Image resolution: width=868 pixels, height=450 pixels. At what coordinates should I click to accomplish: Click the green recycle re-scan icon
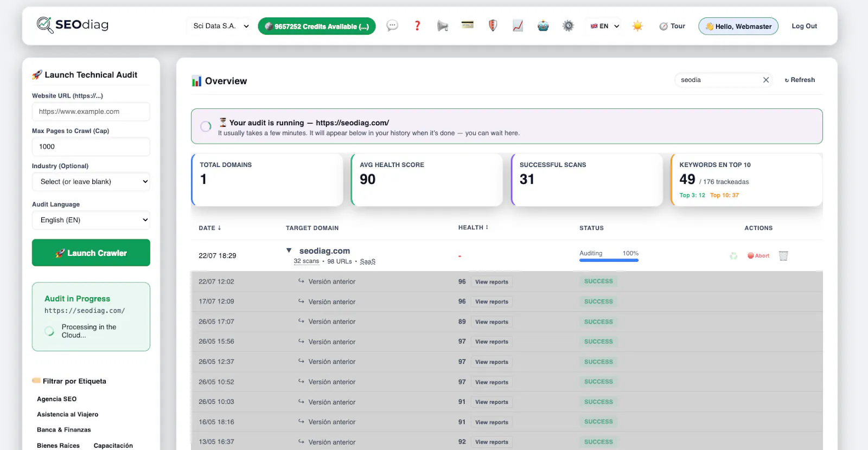[733, 256]
